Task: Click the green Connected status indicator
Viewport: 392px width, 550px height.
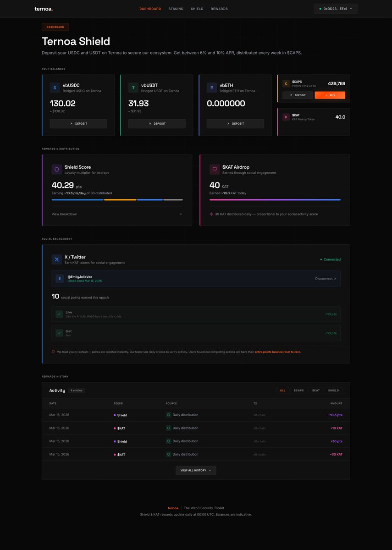Action: tap(330, 259)
